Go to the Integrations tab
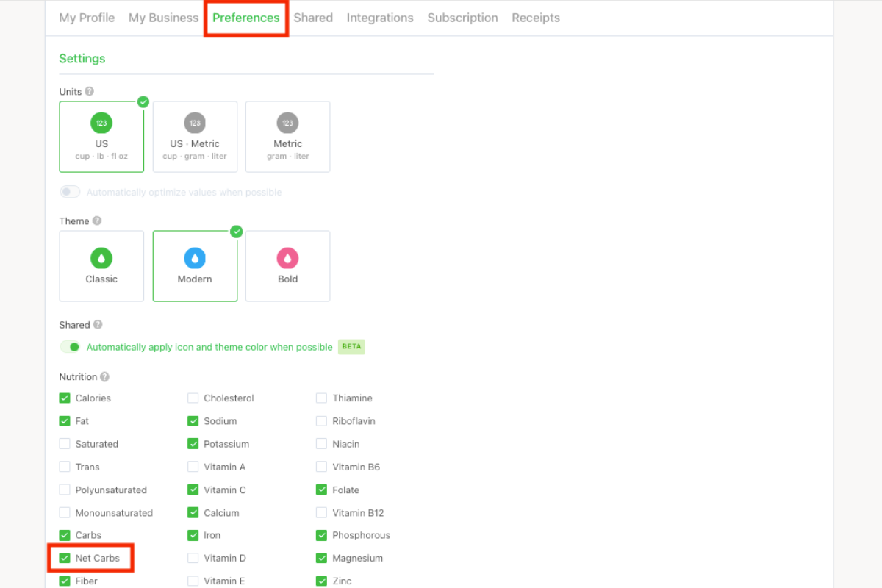This screenshot has width=882, height=588. 380,18
